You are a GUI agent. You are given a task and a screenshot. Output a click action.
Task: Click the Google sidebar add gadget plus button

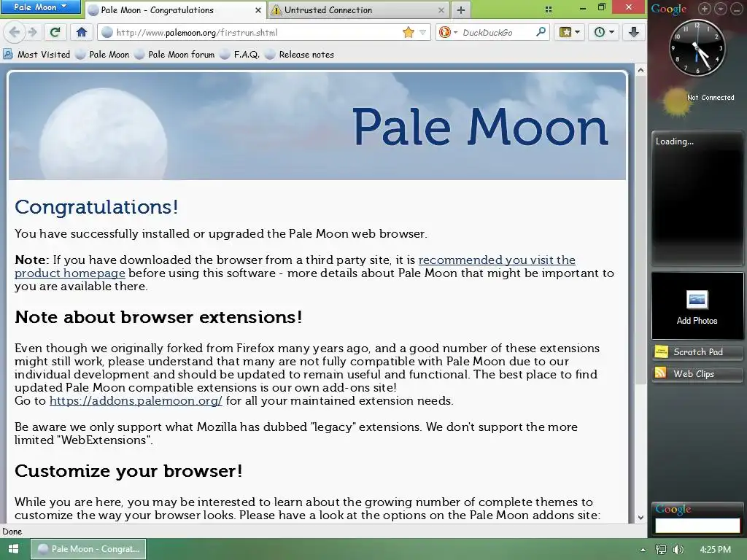pos(705,9)
